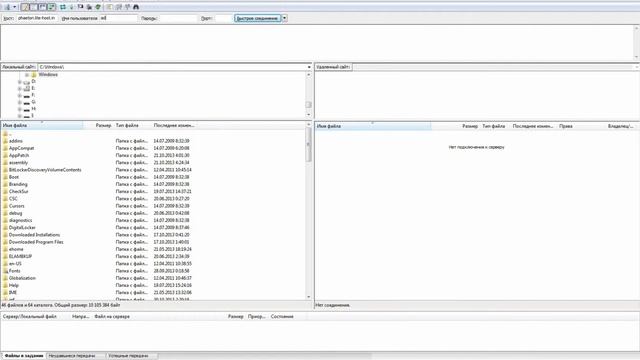The image size is (640, 360).
Task: Refresh the file and folder lists
Action: (x=63, y=7)
